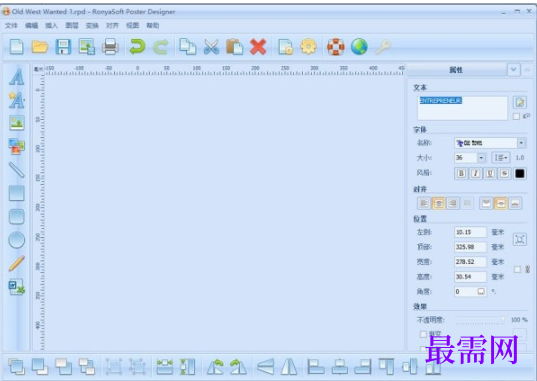Open the 插入 menu
Image resolution: width=537 pixels, height=381 pixels.
tap(52, 25)
